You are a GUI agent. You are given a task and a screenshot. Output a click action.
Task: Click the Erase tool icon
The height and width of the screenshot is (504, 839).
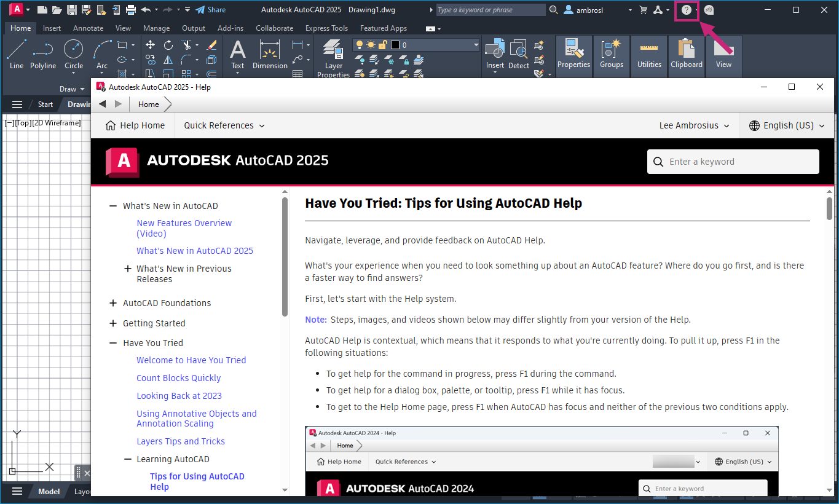pyautogui.click(x=212, y=45)
